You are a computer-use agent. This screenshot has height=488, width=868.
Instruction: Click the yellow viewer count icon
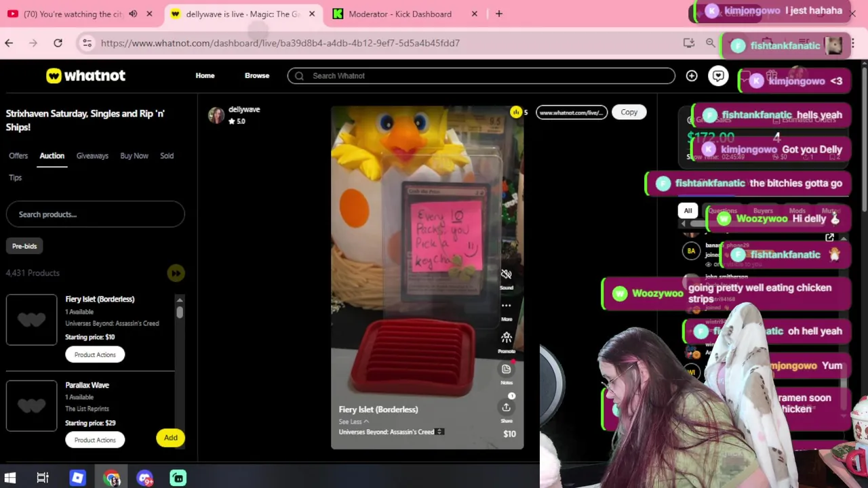[x=516, y=113]
